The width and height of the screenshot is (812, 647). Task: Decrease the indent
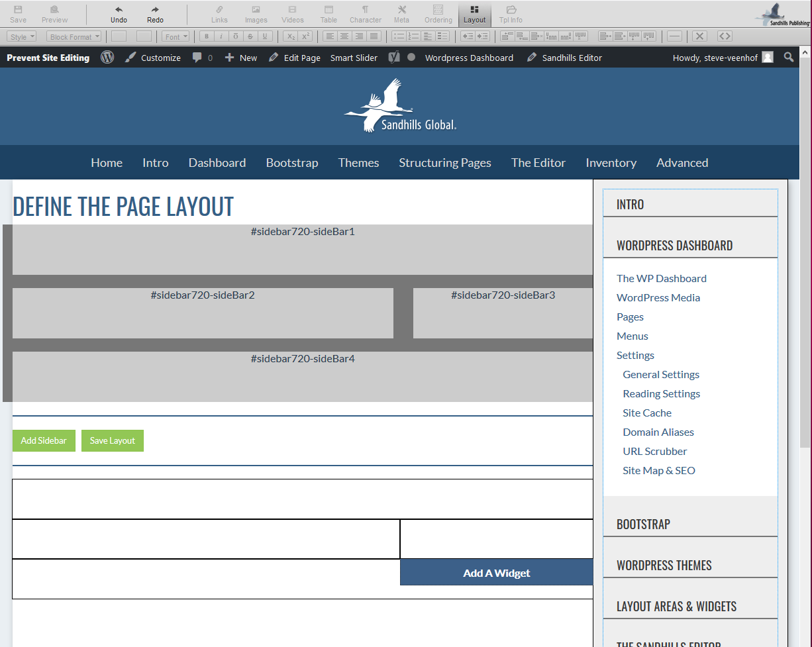[x=468, y=36]
